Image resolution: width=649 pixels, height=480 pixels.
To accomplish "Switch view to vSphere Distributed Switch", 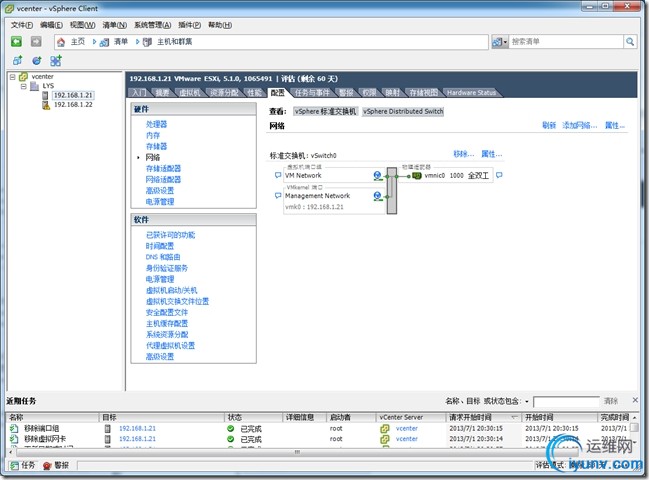I will (x=403, y=111).
